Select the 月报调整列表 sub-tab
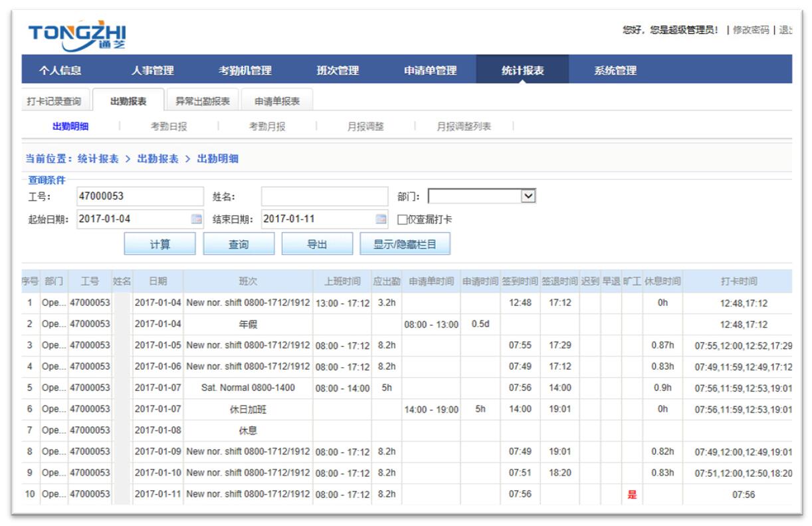Image resolution: width=812 pixels, height=526 pixels. click(464, 126)
